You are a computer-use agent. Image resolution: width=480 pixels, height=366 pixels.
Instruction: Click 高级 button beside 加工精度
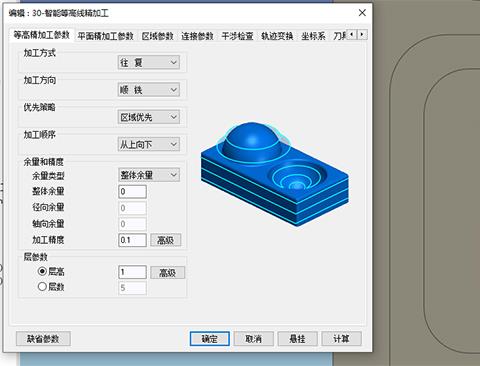[166, 240]
